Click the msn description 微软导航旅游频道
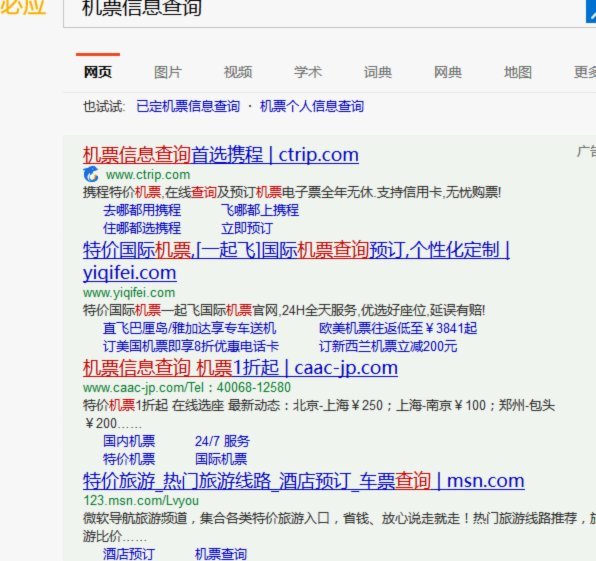Image resolution: width=596 pixels, height=561 pixels. 135,518
